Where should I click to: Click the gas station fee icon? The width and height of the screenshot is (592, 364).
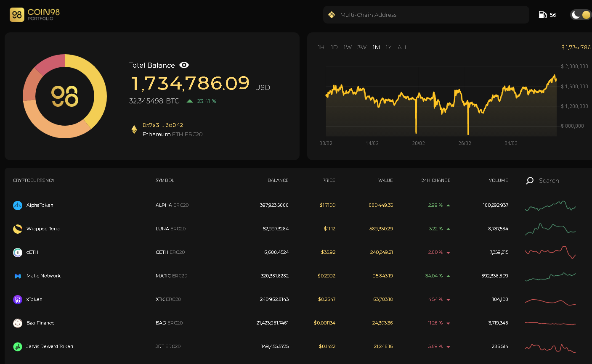click(x=543, y=15)
